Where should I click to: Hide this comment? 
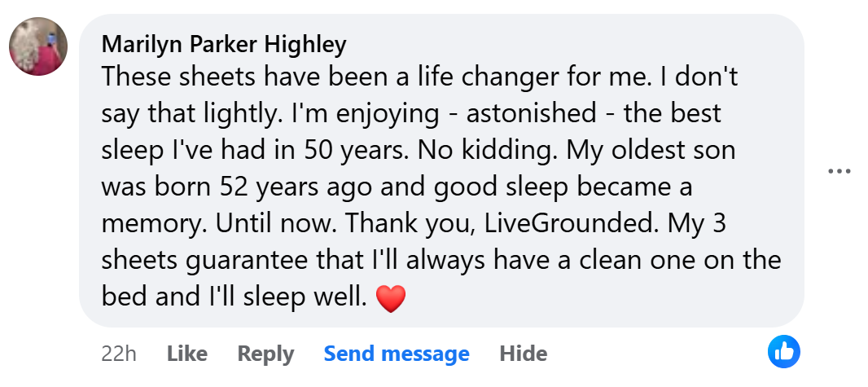[x=523, y=354]
